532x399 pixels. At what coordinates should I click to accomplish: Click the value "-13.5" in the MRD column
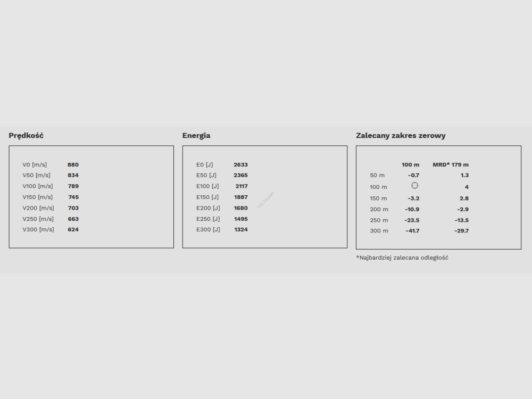coord(462,221)
